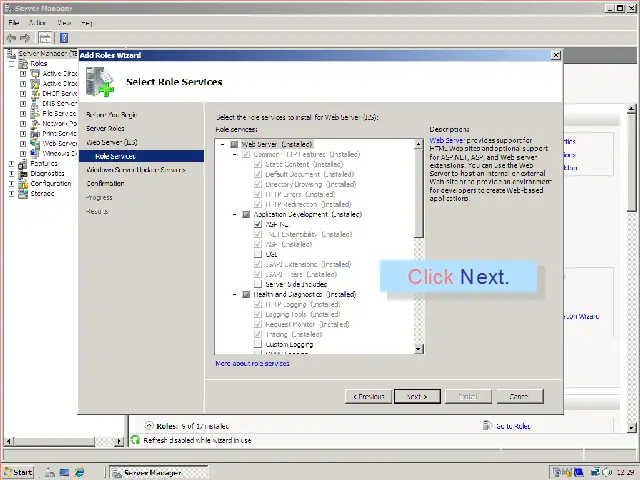Image resolution: width=640 pixels, height=480 pixels.
Task: Click the DHCP Server role icon
Action: point(36,93)
